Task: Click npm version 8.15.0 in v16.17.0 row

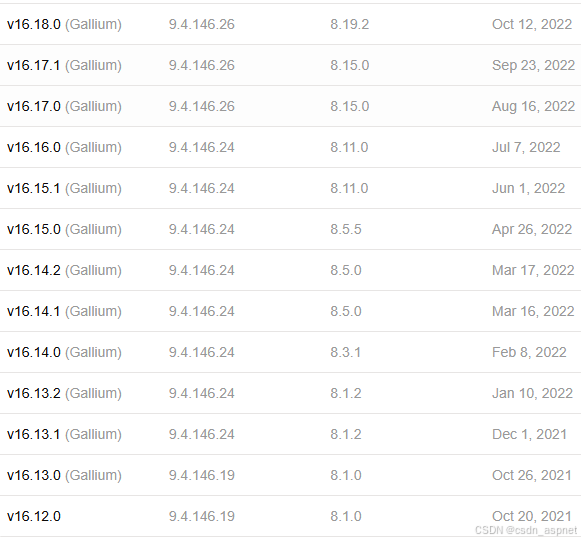Action: [349, 107]
